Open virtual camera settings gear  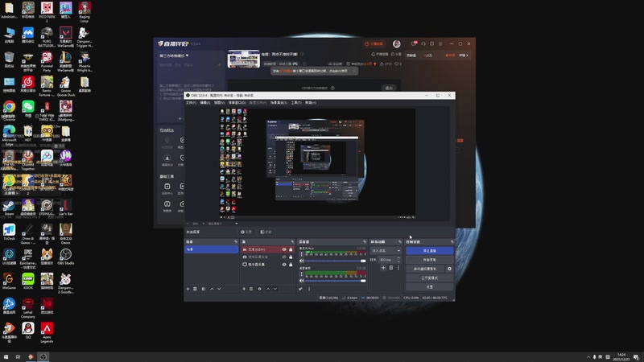point(449,269)
